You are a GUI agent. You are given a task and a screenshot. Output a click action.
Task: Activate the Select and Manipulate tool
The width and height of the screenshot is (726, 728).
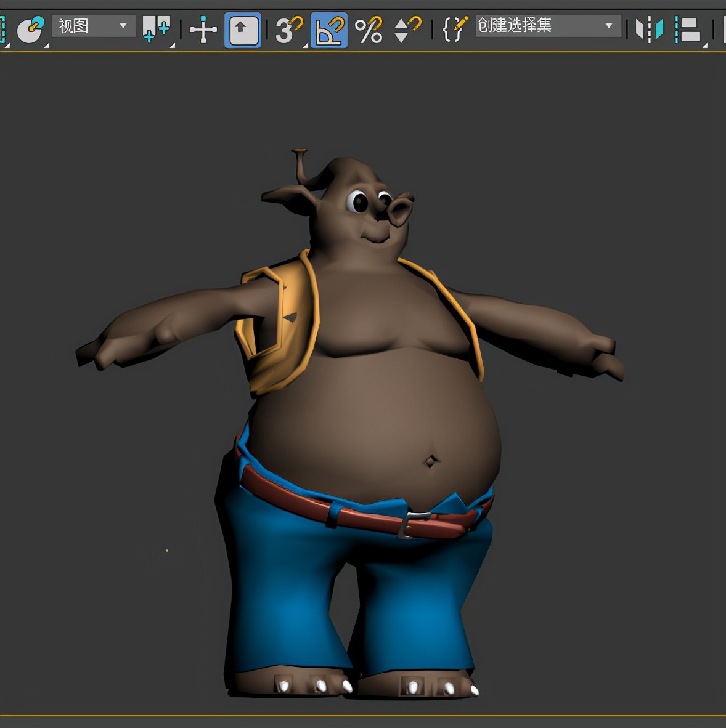coord(203,30)
